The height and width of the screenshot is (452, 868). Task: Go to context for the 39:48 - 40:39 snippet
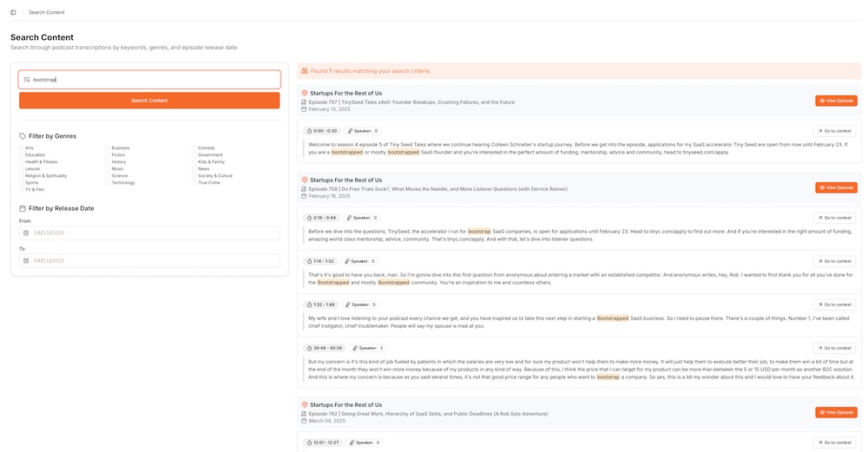(834, 348)
